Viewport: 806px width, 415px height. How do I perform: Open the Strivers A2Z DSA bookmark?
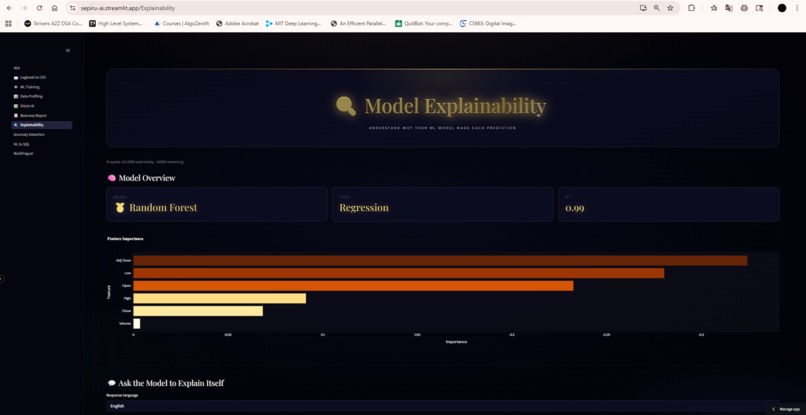click(x=53, y=23)
